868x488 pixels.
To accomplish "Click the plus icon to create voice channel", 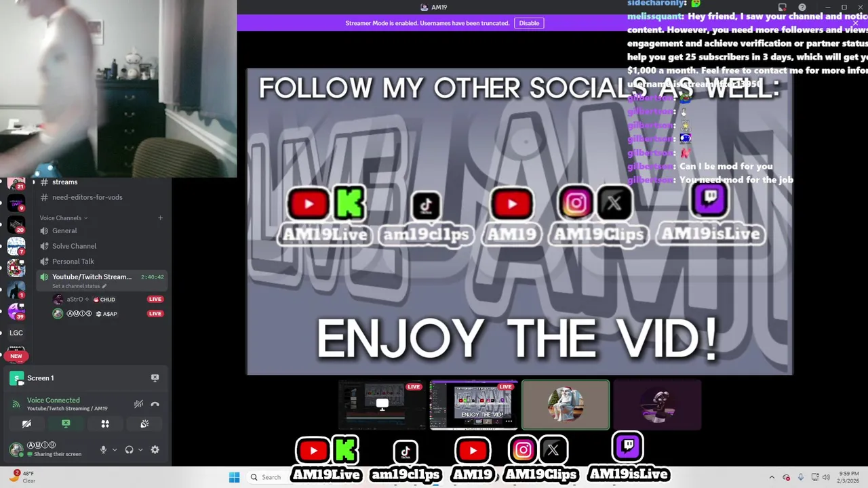I will pos(160,218).
